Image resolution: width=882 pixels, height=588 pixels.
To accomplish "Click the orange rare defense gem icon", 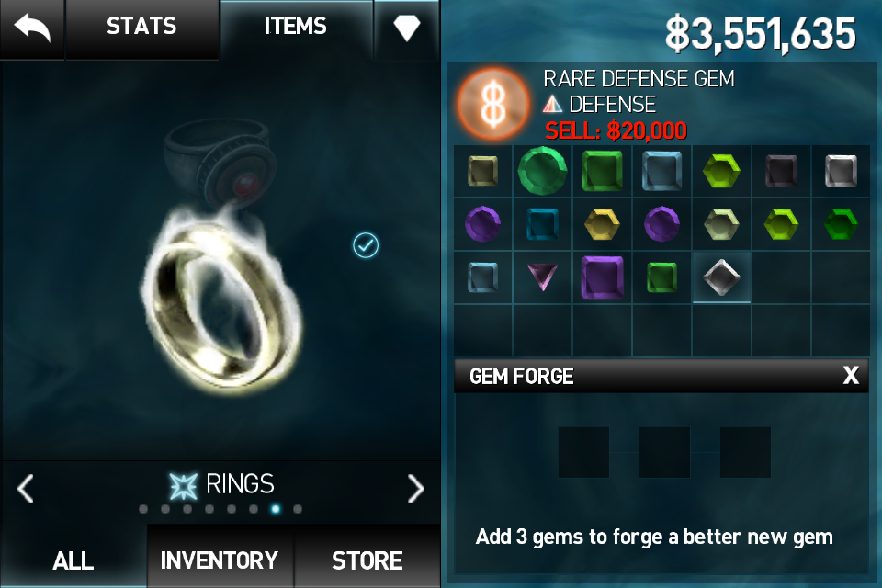I will (493, 105).
